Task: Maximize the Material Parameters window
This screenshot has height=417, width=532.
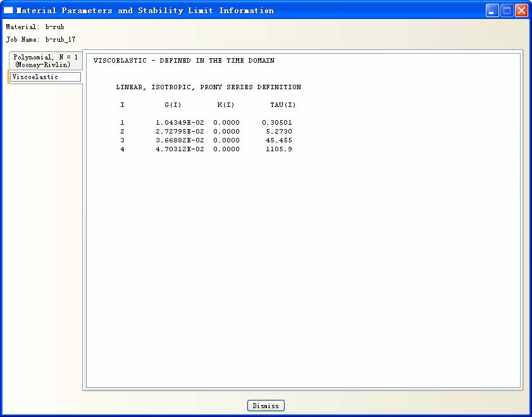Action: 507,11
